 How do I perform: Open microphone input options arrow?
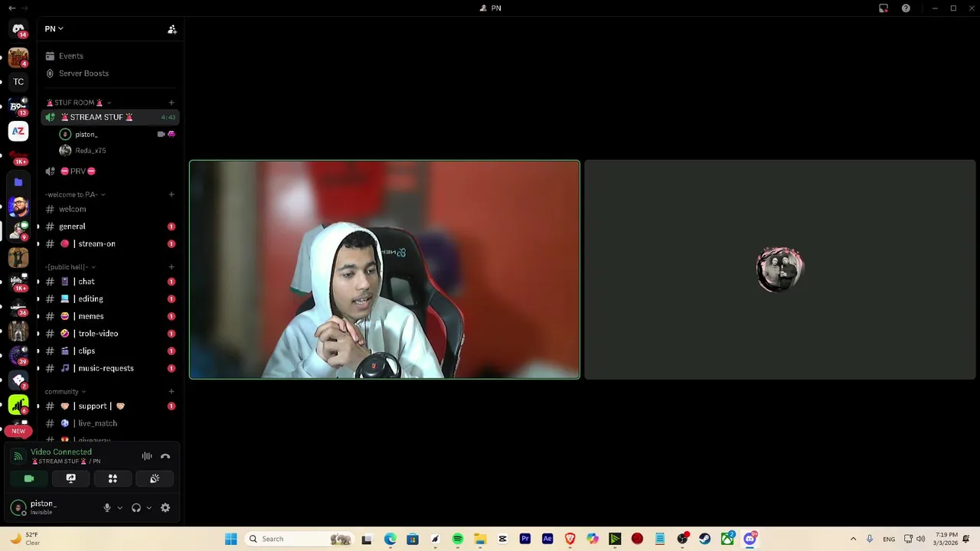click(x=119, y=508)
